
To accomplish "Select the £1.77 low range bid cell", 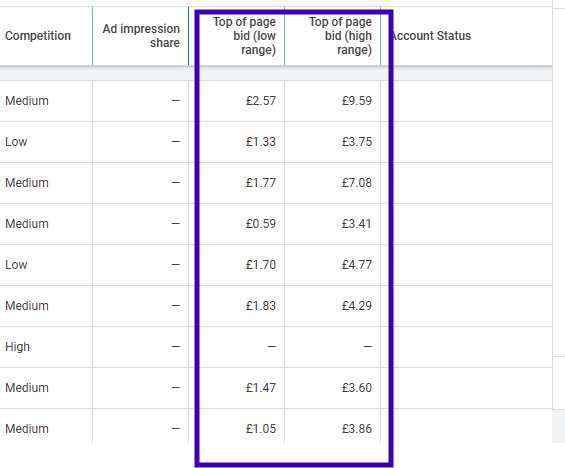I will (x=261, y=183).
